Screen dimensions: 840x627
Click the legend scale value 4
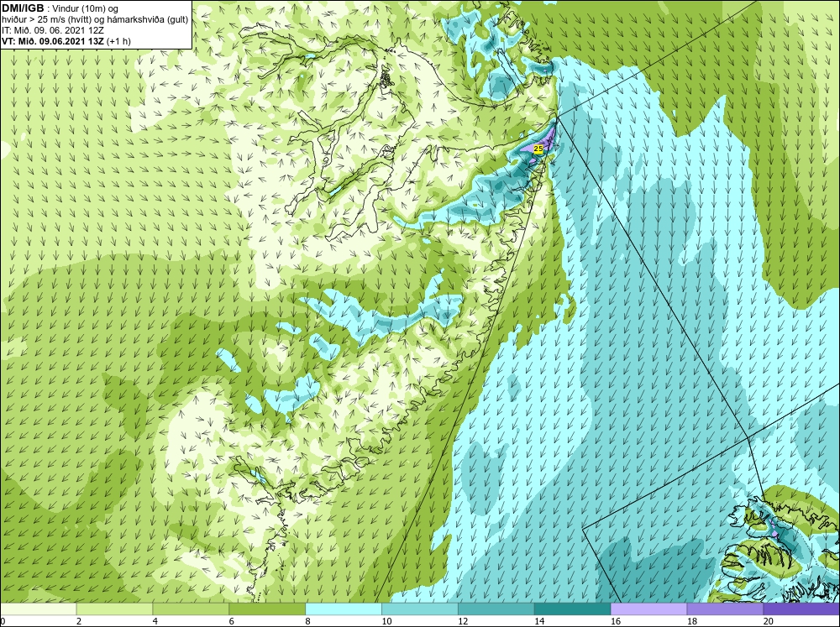click(x=155, y=621)
